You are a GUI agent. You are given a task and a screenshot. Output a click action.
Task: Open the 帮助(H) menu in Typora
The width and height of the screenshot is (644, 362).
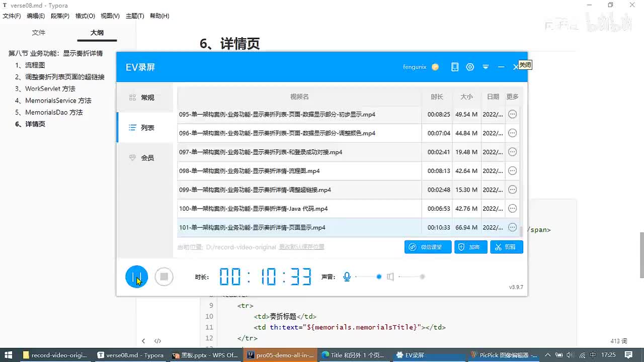tap(159, 16)
